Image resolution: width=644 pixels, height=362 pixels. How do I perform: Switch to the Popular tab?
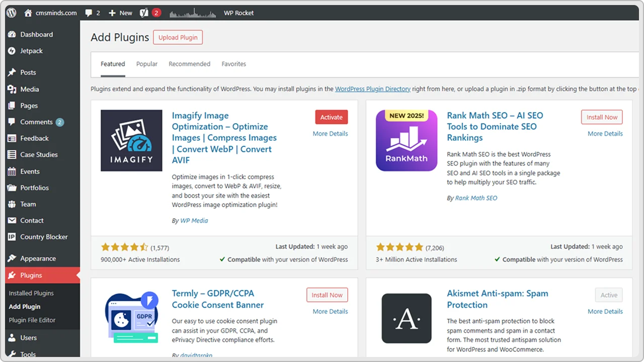(x=147, y=64)
